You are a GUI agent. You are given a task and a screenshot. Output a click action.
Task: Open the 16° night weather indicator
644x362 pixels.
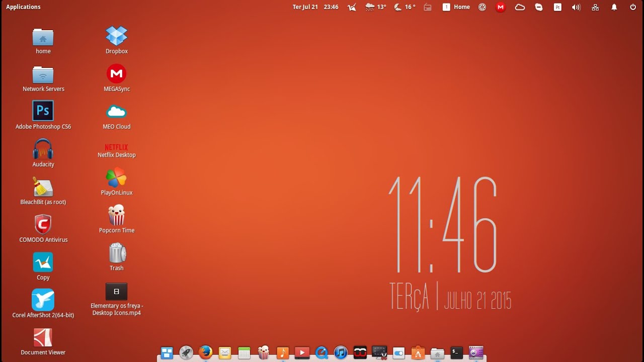click(x=405, y=7)
